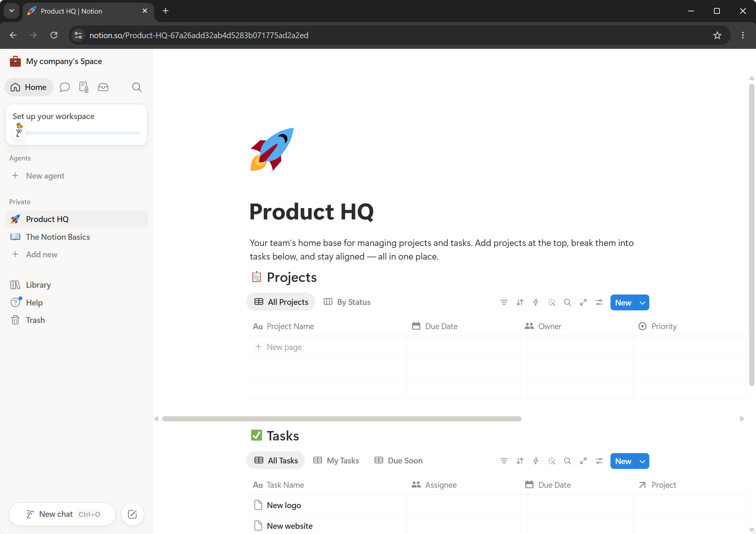Click the AI sparkle icon in Tasks toolbar
The height and width of the screenshot is (534, 756).
[552, 461]
